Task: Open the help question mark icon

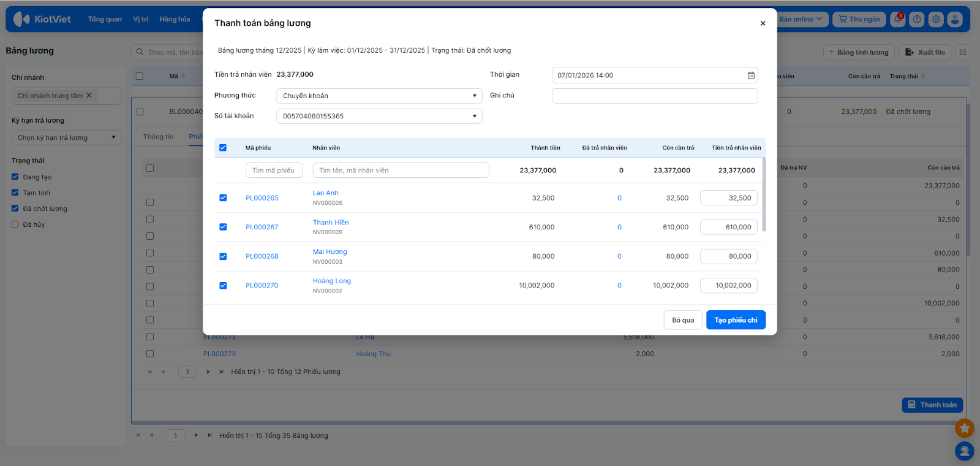Action: tap(917, 19)
